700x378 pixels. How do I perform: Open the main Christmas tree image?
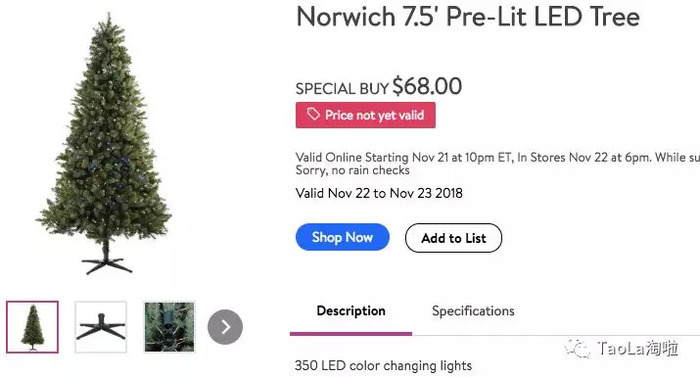click(x=105, y=143)
